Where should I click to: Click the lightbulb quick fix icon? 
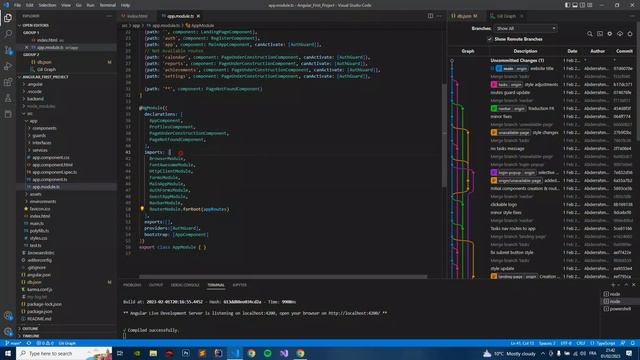click(x=142, y=209)
